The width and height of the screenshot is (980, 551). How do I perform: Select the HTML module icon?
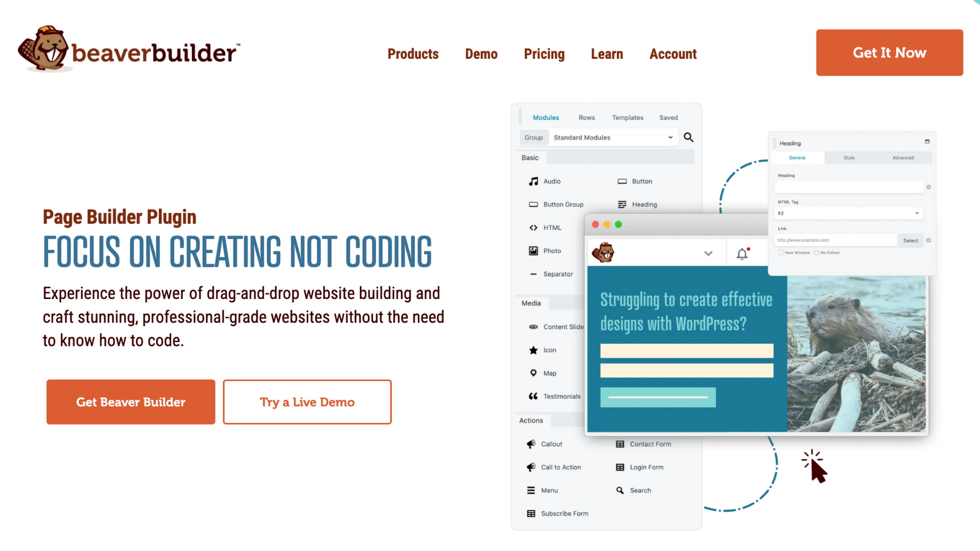[x=534, y=228]
